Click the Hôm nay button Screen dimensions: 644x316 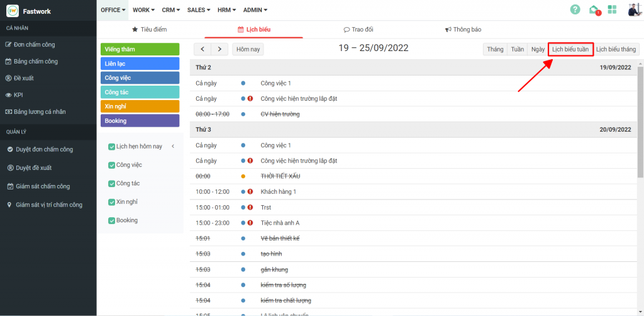(x=248, y=49)
